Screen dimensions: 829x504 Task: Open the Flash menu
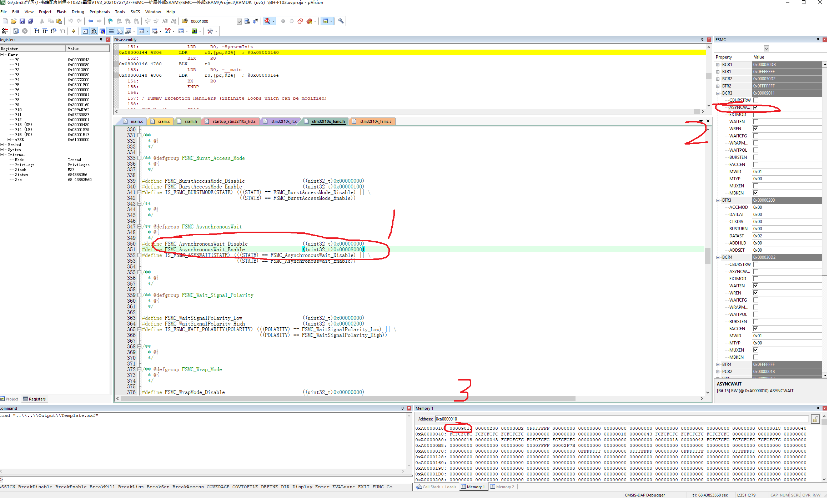(61, 12)
